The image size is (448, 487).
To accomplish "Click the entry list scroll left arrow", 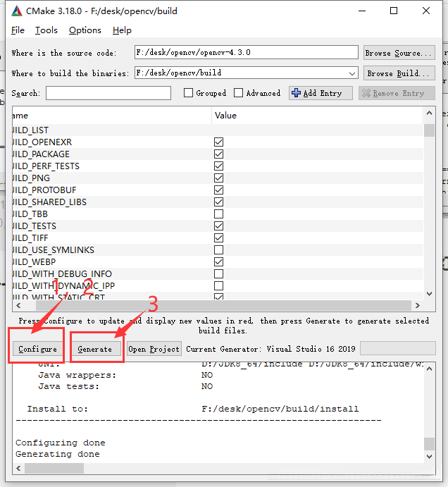I will click(x=18, y=306).
